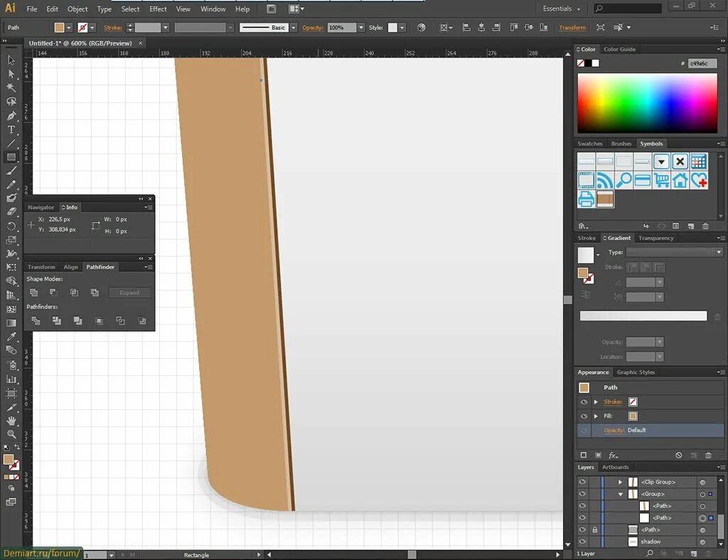Click the color spectrum bar
This screenshot has width=728, height=560.
647,104
